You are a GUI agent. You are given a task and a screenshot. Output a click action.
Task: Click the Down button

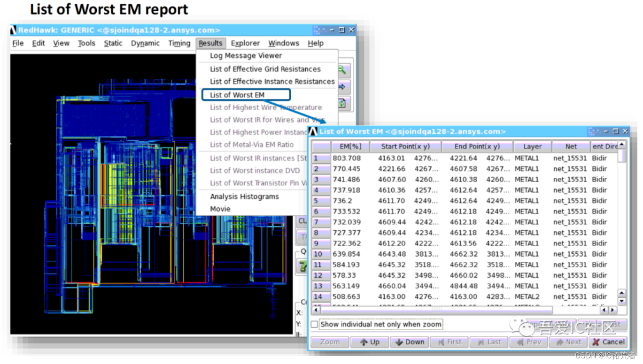(409, 342)
